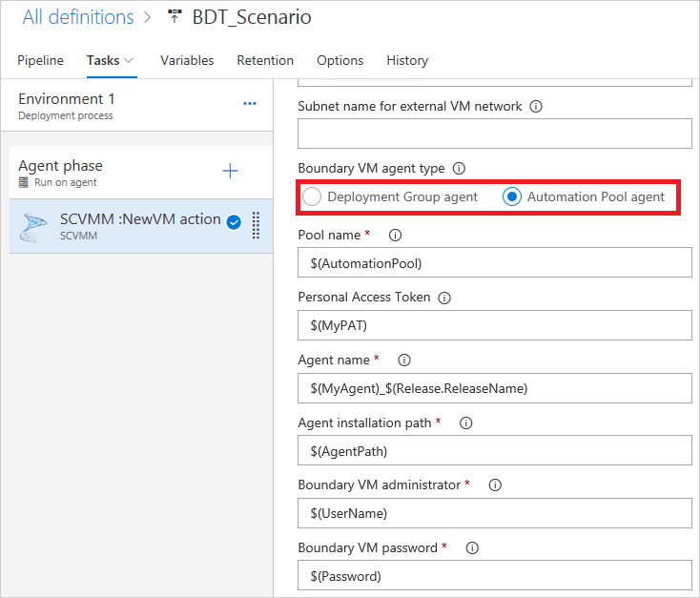The height and width of the screenshot is (598, 700).
Task: Click the Agent name input field
Action: coord(495,388)
